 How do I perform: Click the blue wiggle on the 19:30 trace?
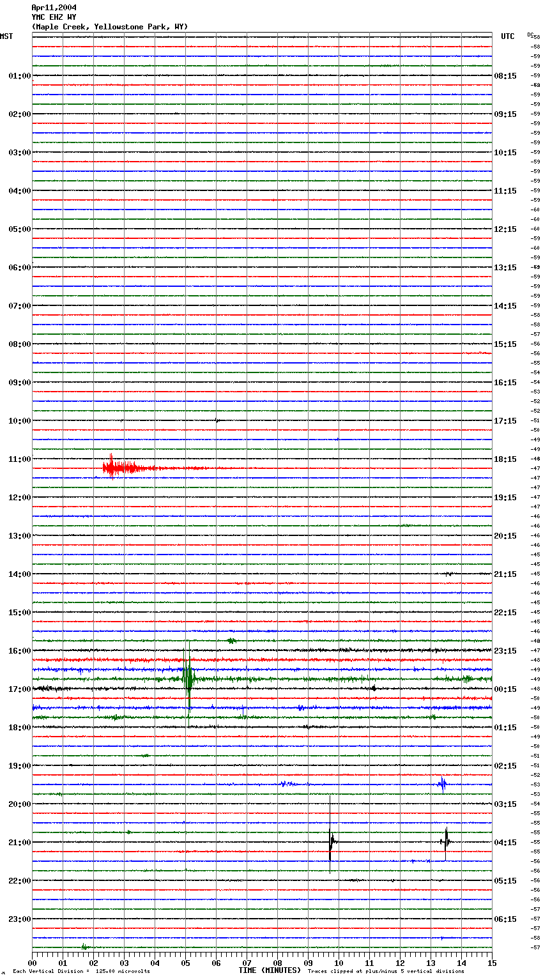442,784
